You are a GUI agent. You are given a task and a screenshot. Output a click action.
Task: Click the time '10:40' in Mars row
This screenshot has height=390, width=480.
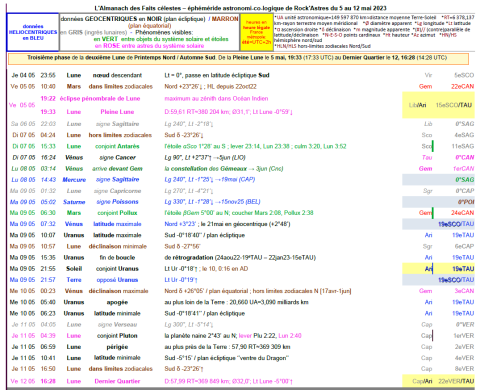[x=48, y=87]
